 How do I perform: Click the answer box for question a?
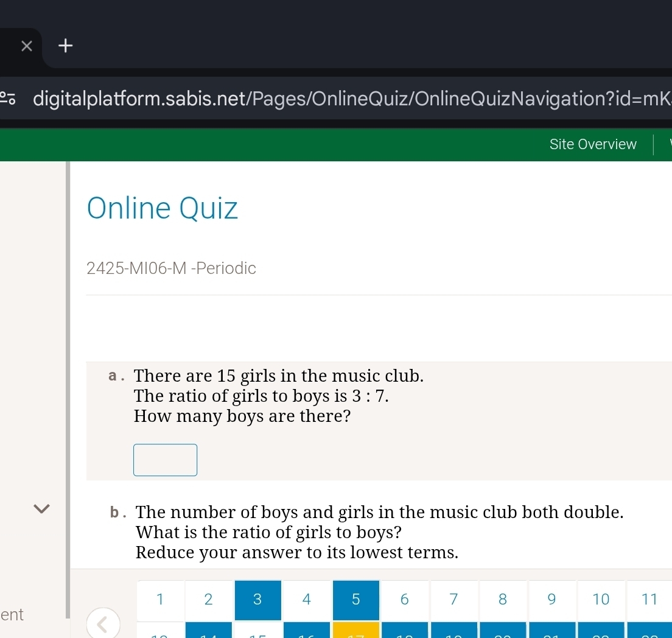[166, 460]
